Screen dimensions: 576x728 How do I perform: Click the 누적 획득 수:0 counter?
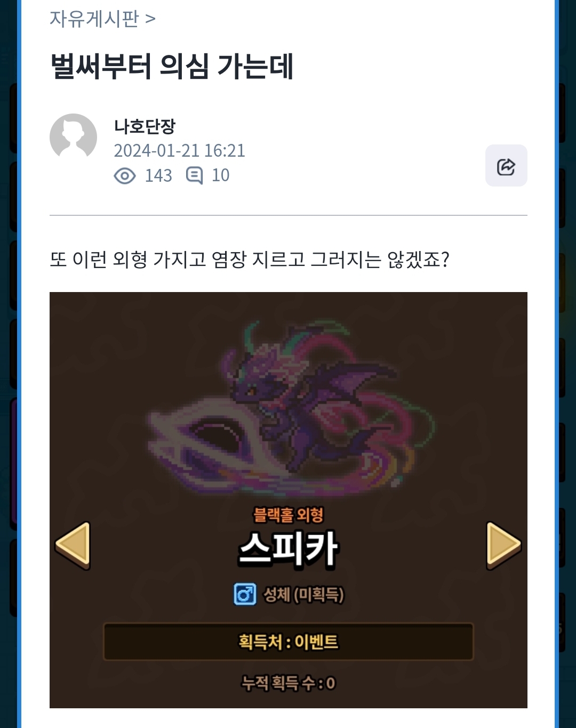point(289,683)
